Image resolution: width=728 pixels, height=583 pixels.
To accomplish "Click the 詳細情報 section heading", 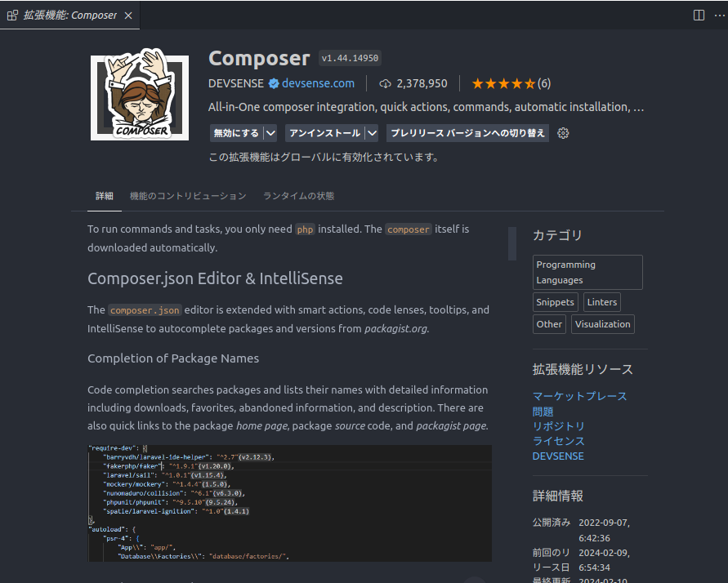I will point(557,496).
